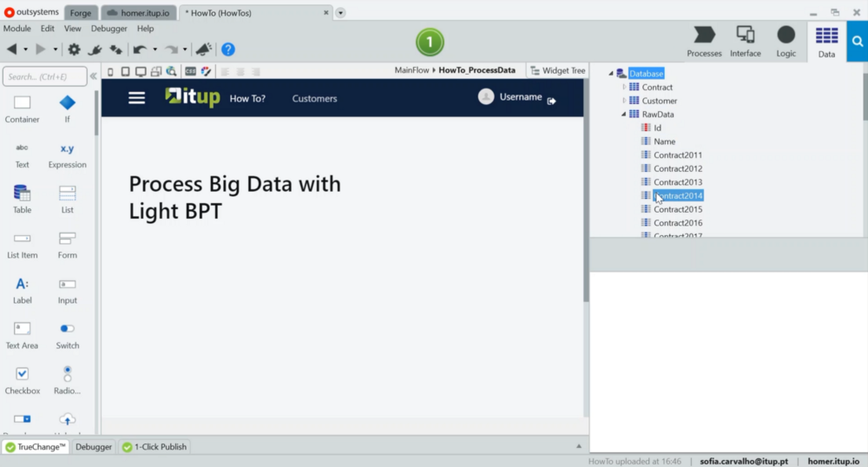Screen dimensions: 868x467
Task: Select the Checkbox widget
Action: click(23, 381)
